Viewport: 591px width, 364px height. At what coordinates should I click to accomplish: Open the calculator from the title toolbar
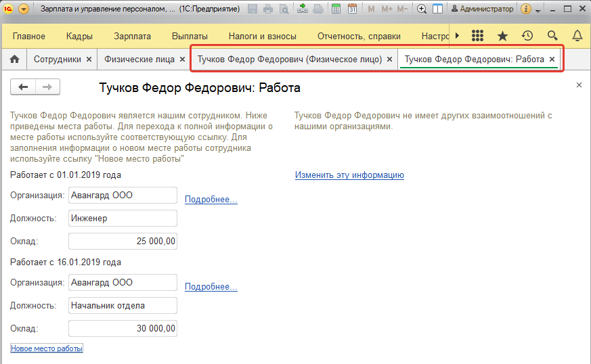click(336, 9)
